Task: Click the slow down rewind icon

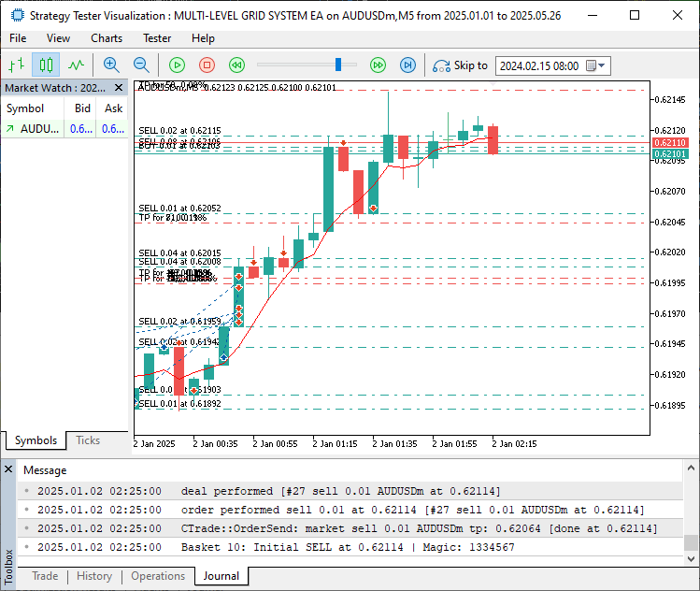Action: [x=236, y=65]
